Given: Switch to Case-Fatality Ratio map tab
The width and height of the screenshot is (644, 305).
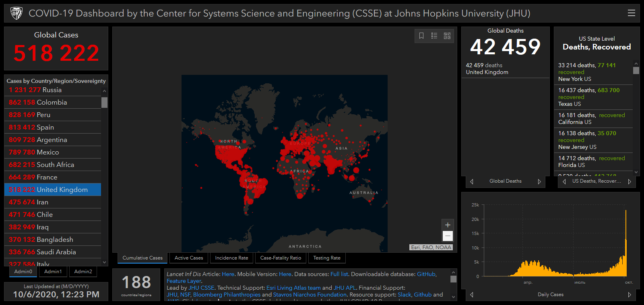Looking at the screenshot, I should point(281,258).
